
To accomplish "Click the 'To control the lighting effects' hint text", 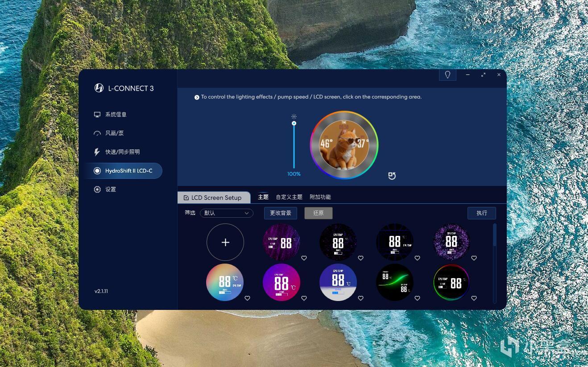I will pyautogui.click(x=311, y=97).
